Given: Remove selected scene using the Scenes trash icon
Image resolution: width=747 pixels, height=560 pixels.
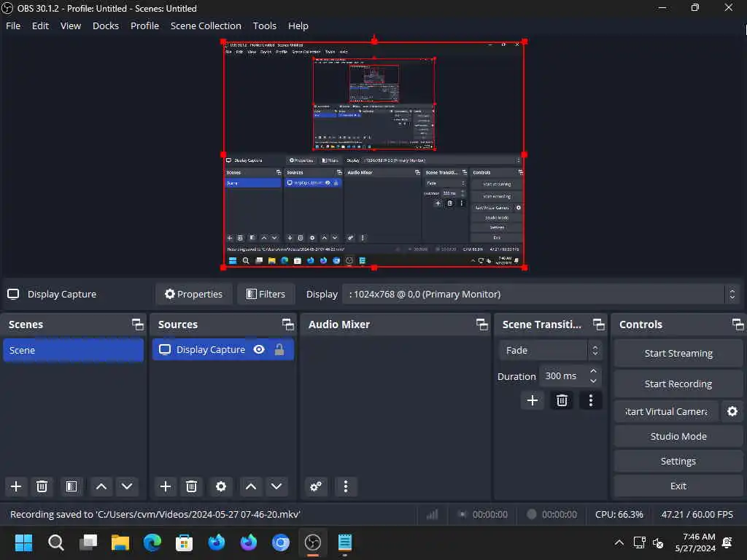Looking at the screenshot, I should coord(42,486).
